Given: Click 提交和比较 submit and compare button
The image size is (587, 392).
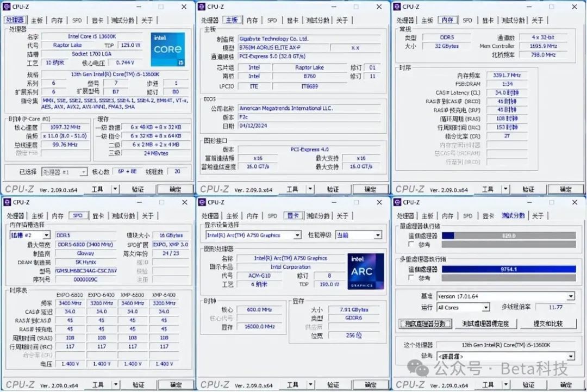Looking at the screenshot, I should (548, 323).
